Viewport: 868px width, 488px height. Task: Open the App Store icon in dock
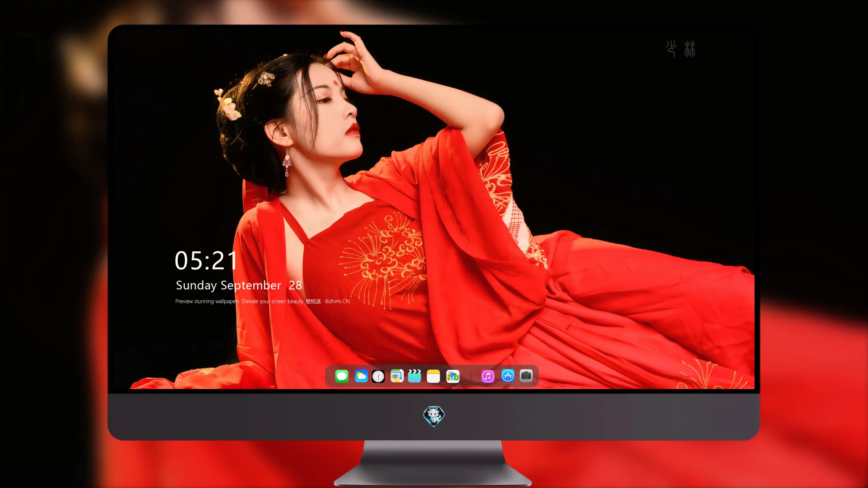(508, 375)
